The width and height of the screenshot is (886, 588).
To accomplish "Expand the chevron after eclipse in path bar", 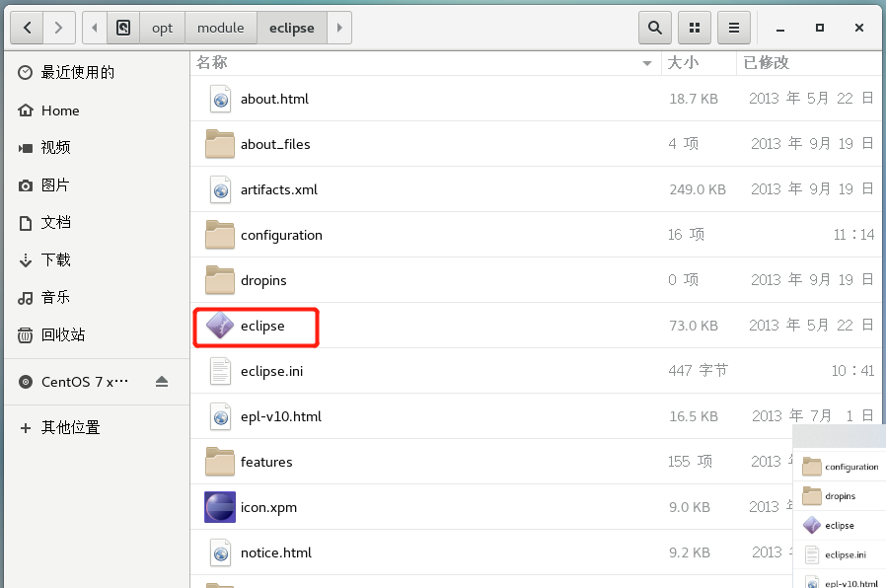I will point(339,28).
